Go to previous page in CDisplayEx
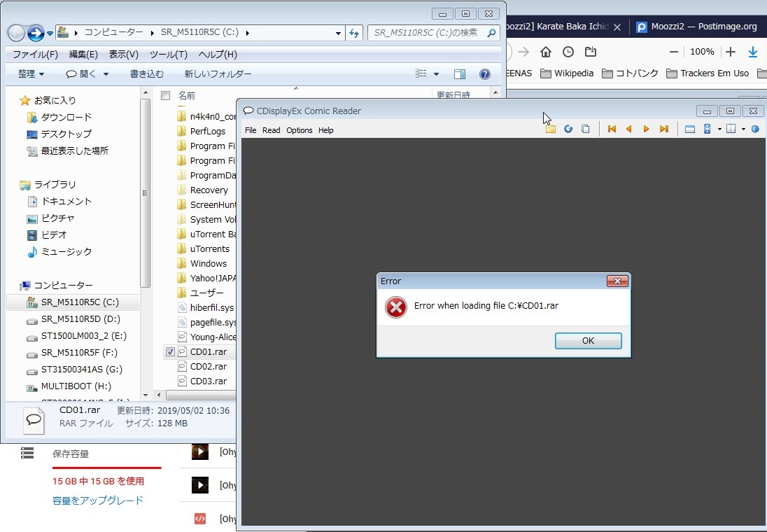 [x=629, y=129]
